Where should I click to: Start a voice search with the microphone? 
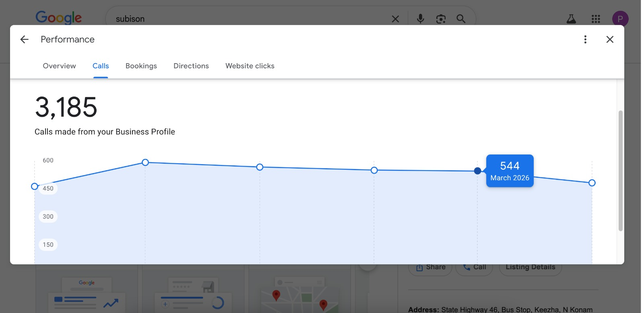(420, 19)
